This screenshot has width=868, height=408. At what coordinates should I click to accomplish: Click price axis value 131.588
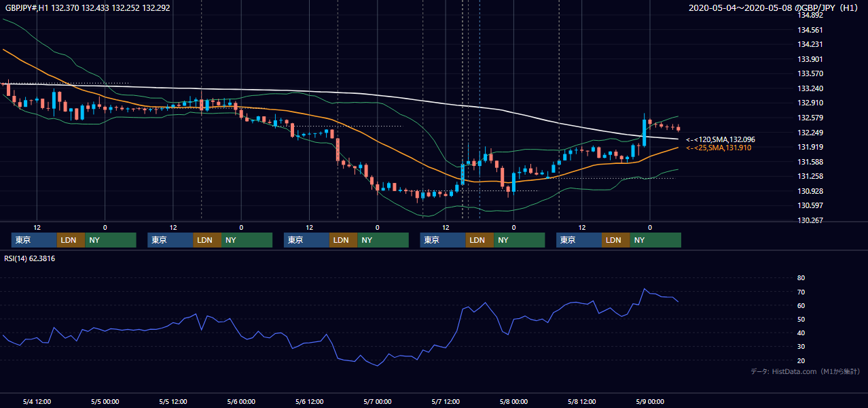pyautogui.click(x=810, y=162)
